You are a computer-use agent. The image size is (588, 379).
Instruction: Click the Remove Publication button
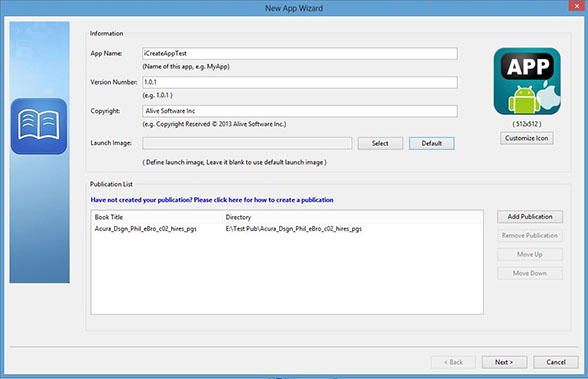pos(530,235)
